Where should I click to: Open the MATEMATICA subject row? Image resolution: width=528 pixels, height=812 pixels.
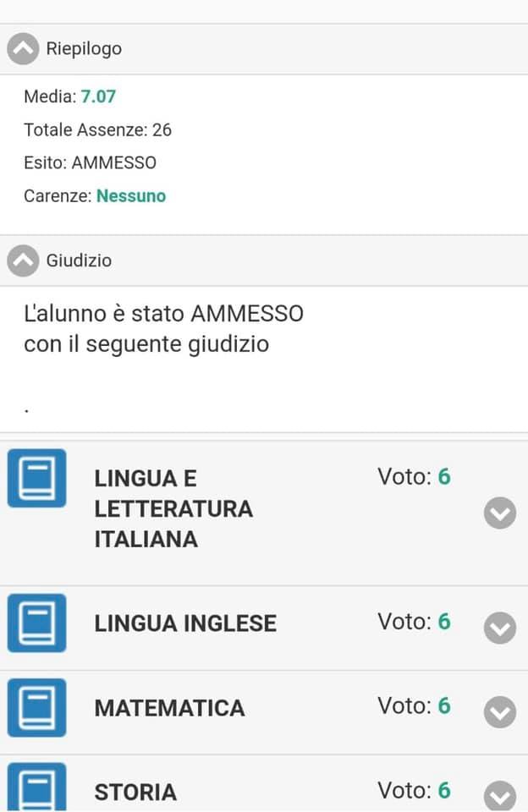click(264, 712)
